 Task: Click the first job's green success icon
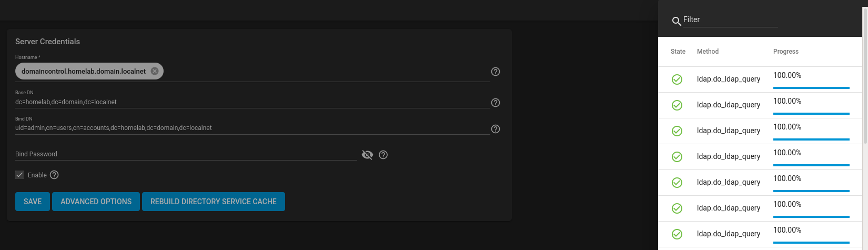click(x=677, y=79)
